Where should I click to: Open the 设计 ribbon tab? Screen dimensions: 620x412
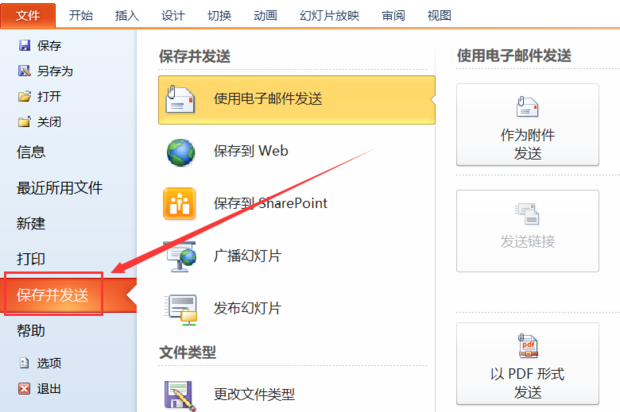(173, 15)
